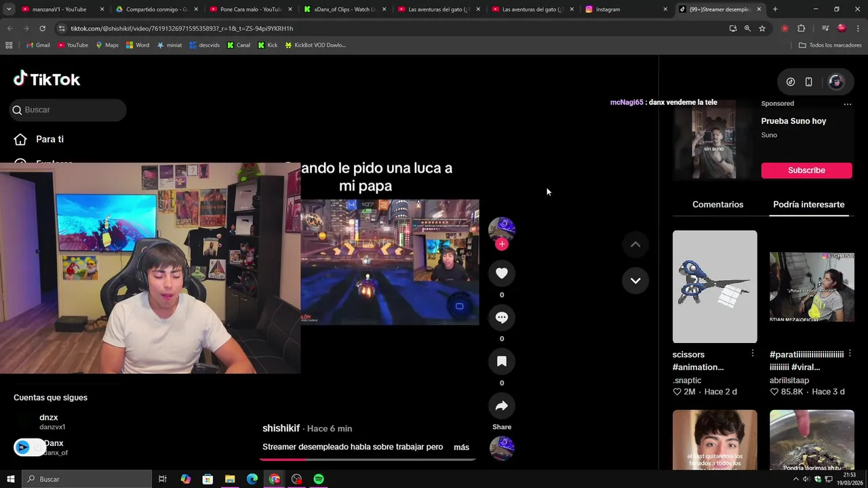Click the browser address bar URL
The width and height of the screenshot is (868, 488).
click(182, 28)
